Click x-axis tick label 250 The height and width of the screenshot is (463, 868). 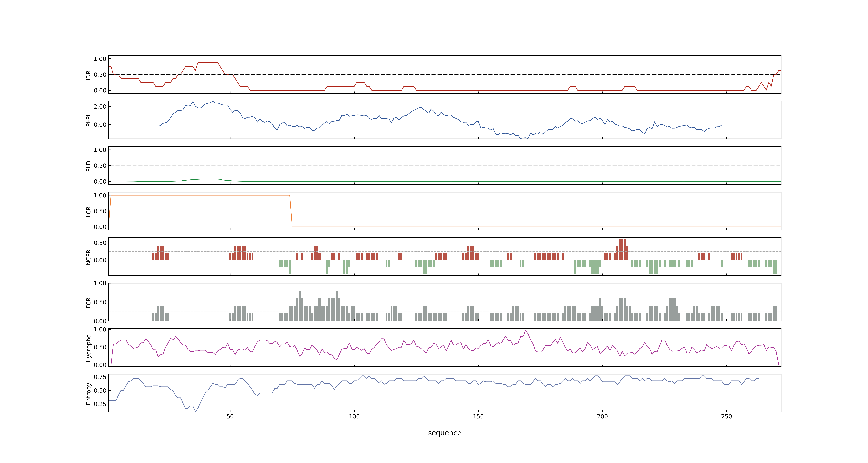coord(726,416)
